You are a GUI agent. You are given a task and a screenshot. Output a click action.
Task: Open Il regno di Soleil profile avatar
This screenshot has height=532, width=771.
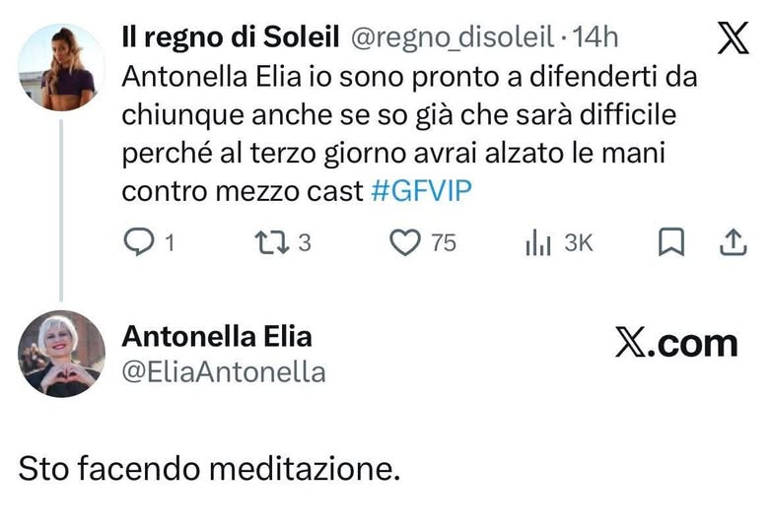coord(61,67)
